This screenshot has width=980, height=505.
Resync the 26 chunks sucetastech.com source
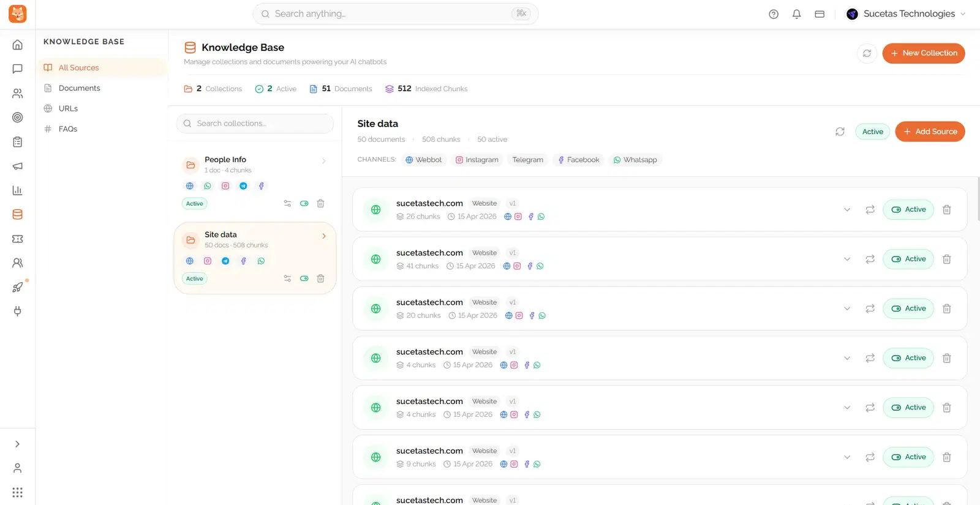(870, 209)
